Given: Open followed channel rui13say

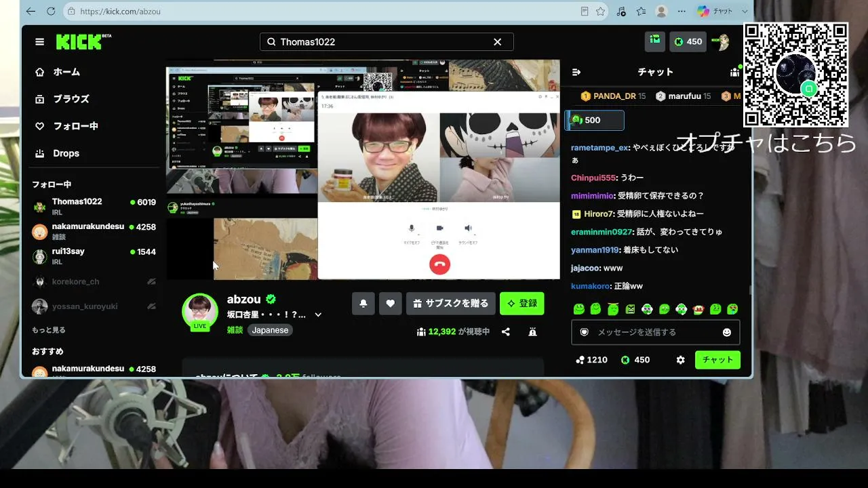Looking at the screenshot, I should coord(94,256).
